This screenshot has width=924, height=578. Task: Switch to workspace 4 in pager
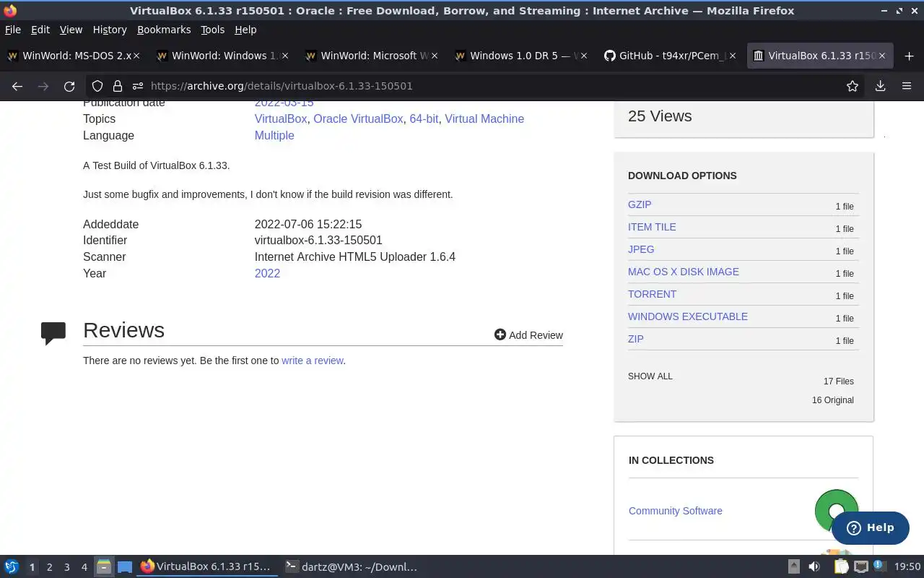click(84, 567)
